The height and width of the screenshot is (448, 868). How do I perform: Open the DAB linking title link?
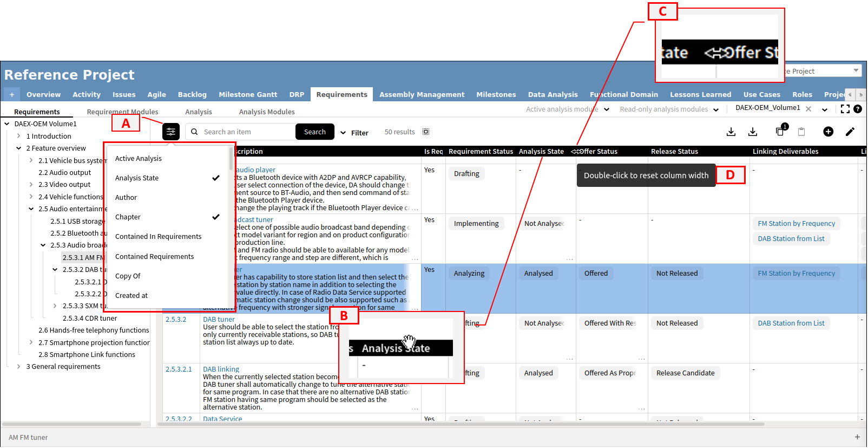(221, 369)
